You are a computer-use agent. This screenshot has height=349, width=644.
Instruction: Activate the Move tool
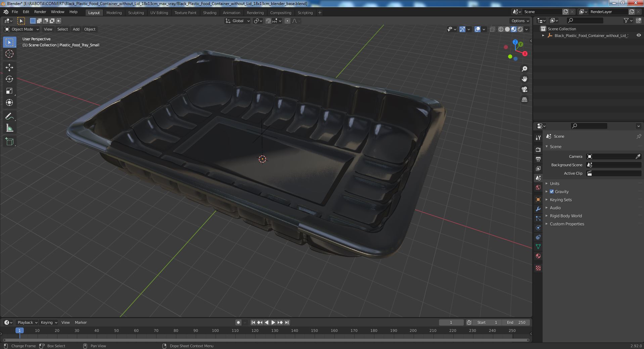9,68
